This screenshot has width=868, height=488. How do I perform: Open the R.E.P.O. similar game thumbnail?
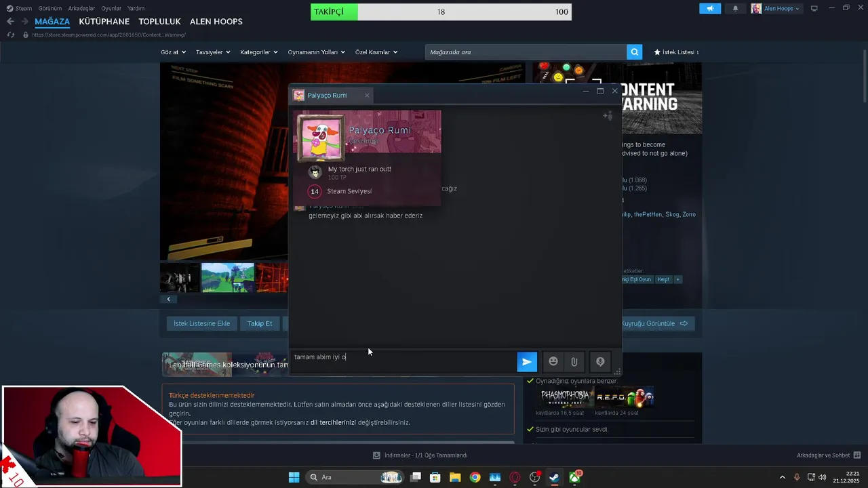[625, 397]
